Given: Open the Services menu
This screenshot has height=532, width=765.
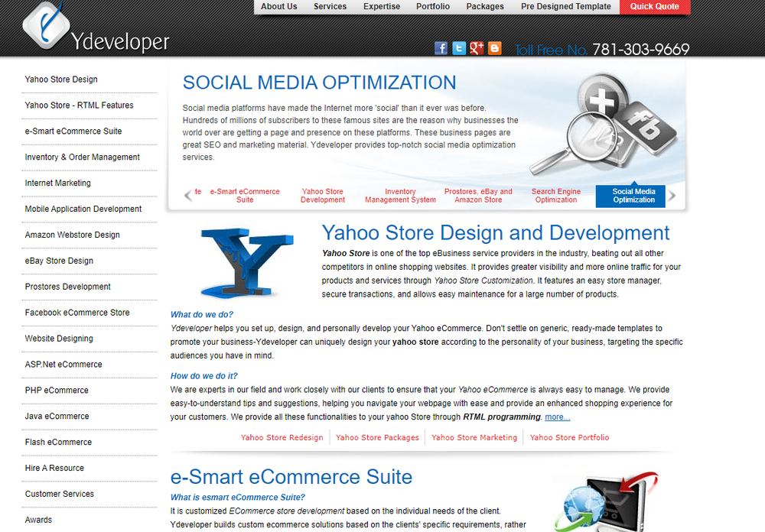Looking at the screenshot, I should (330, 6).
